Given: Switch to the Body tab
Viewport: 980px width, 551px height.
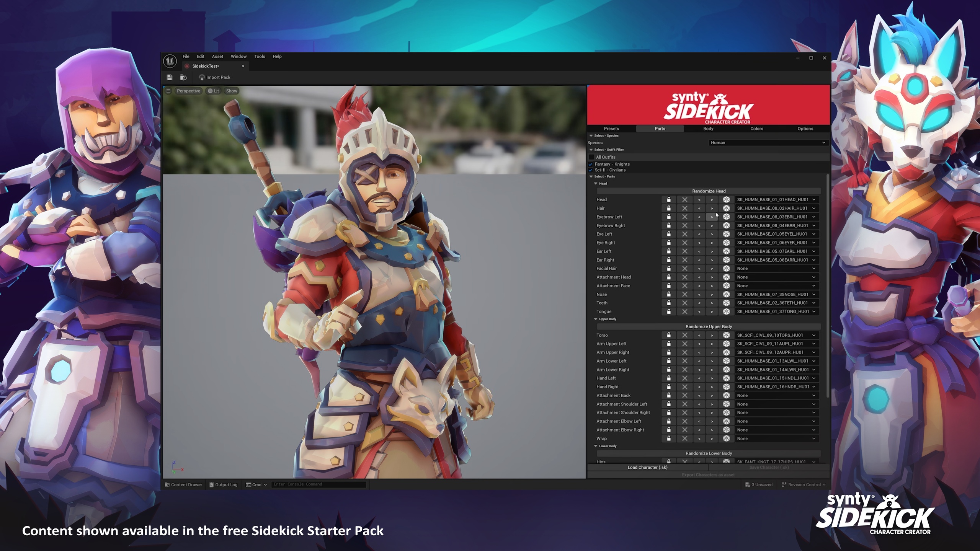Looking at the screenshot, I should [x=708, y=129].
